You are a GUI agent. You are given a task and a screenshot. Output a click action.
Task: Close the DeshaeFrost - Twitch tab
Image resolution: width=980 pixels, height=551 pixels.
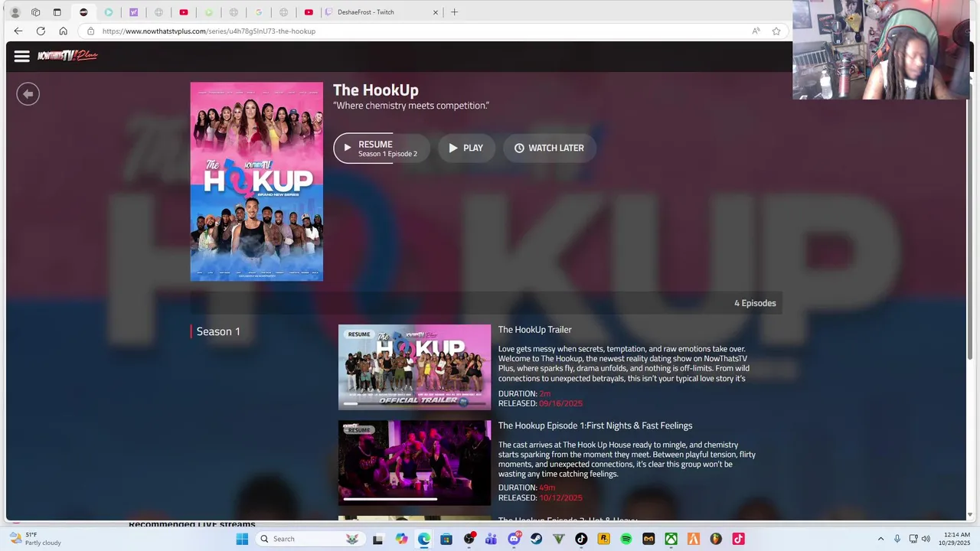436,12
